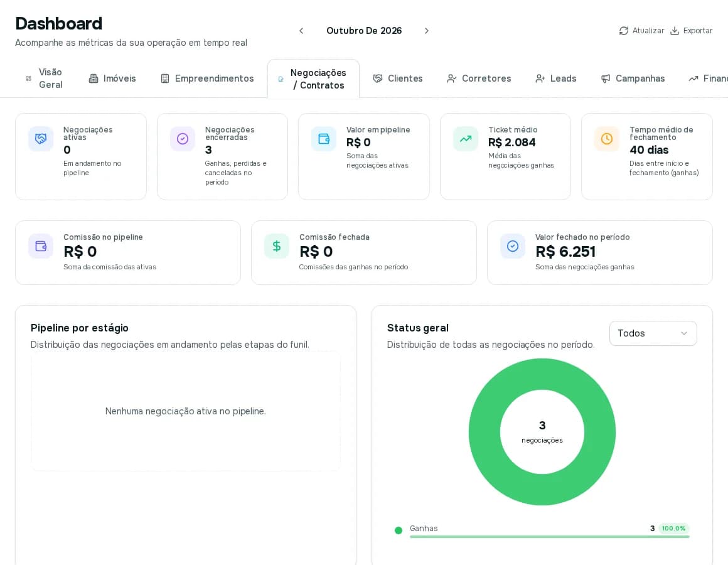
Task: Switch to the Empreendimentos tab
Action: click(208, 78)
